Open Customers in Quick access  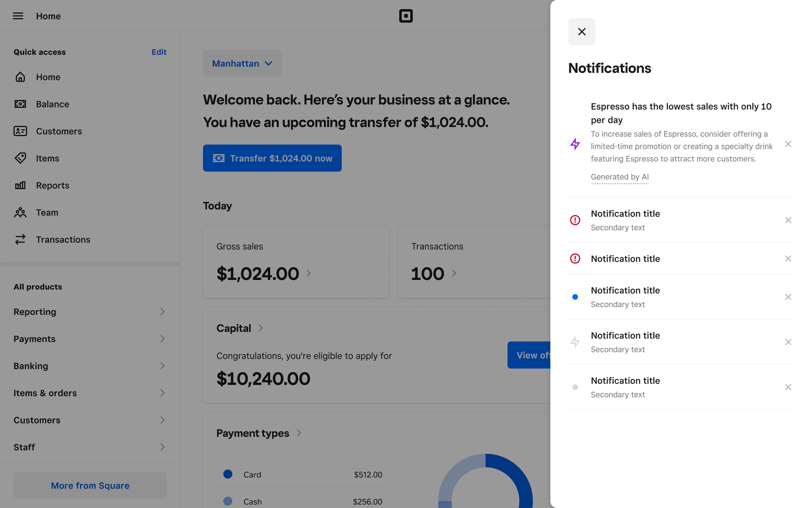59,131
